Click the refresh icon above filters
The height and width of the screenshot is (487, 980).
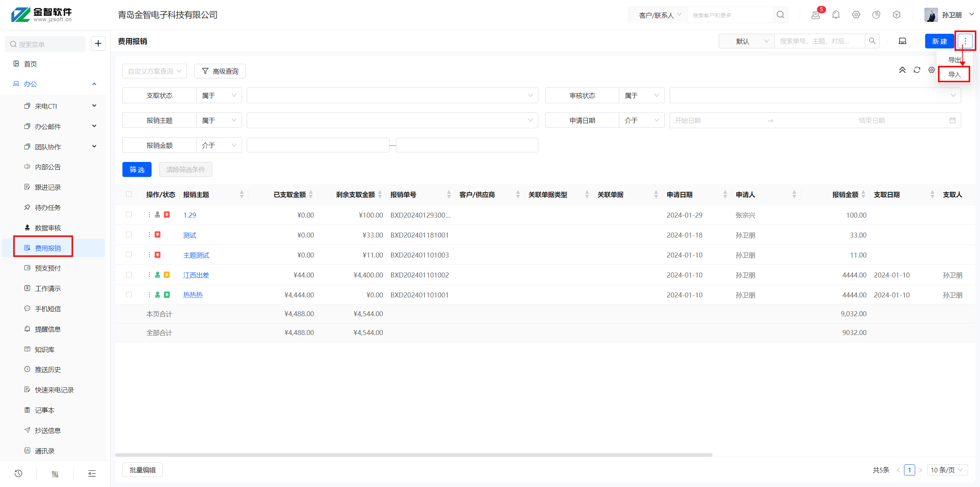click(x=917, y=70)
